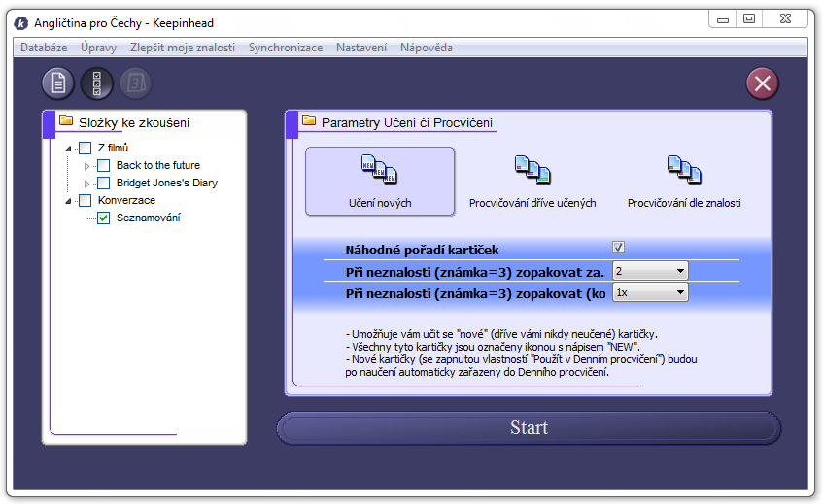823x504 pixels.
Task: Open the zopakovat za dropdown showing 2
Action: (650, 271)
